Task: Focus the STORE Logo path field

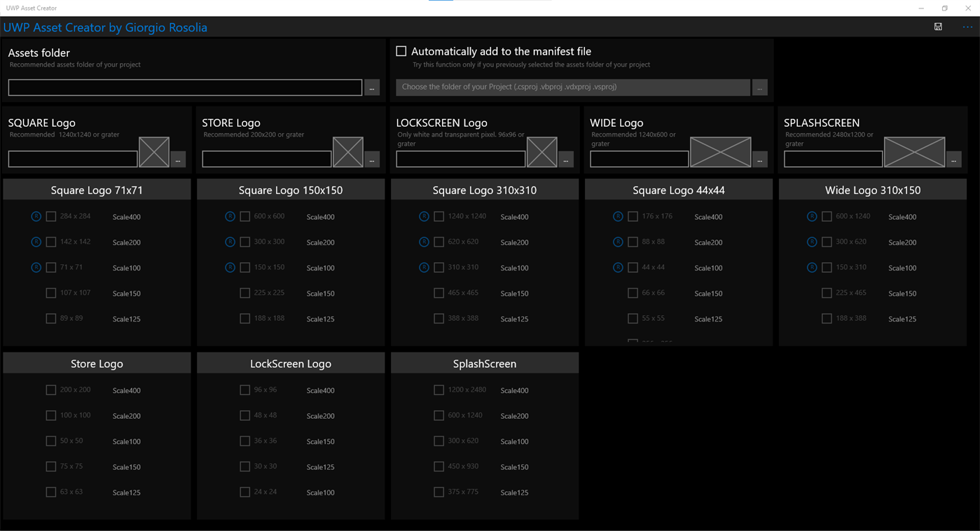Action: (x=267, y=159)
